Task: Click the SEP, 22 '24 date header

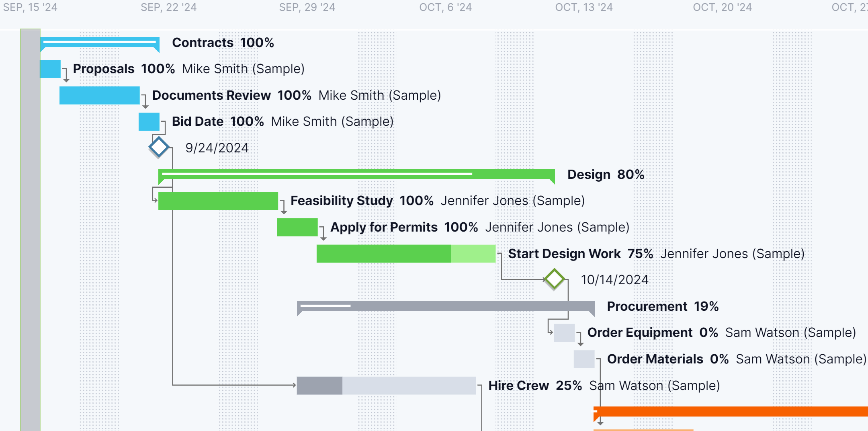Action: pyautogui.click(x=168, y=7)
